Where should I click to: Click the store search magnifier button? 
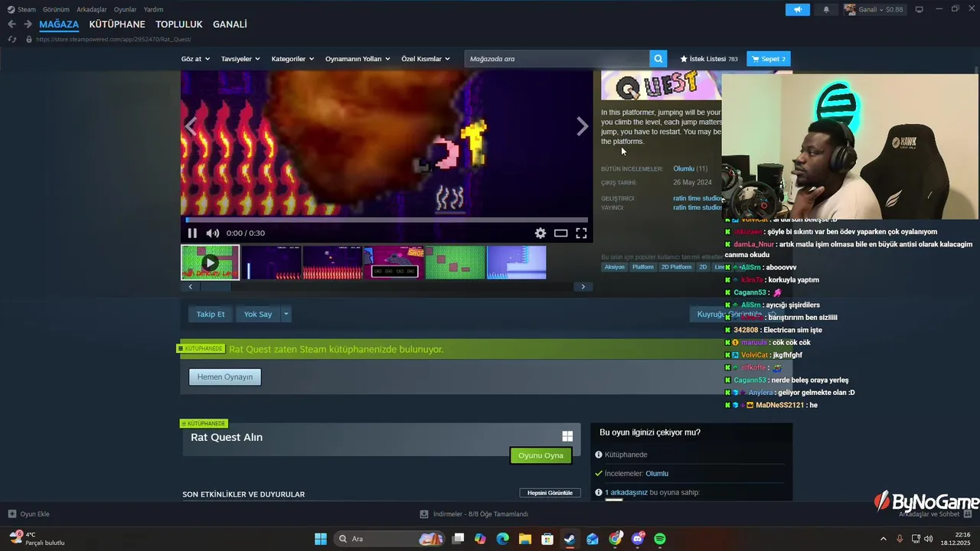click(x=658, y=59)
